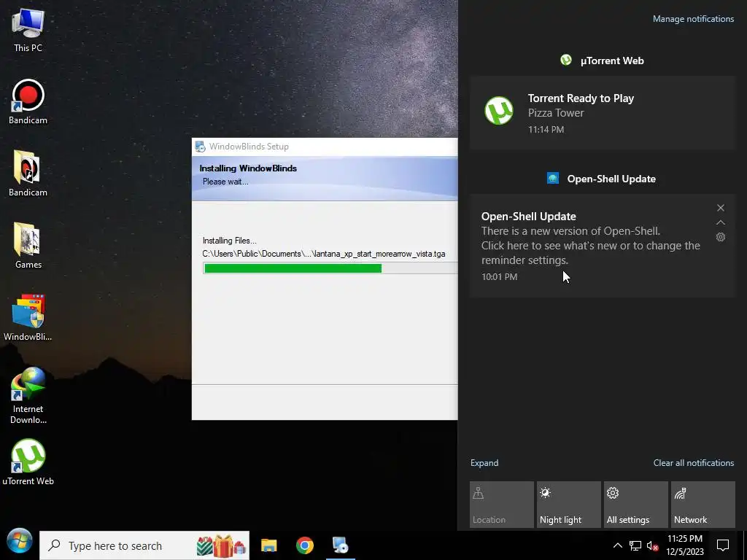Click the taskbar search box
This screenshot has height=560, width=747.
click(144, 545)
